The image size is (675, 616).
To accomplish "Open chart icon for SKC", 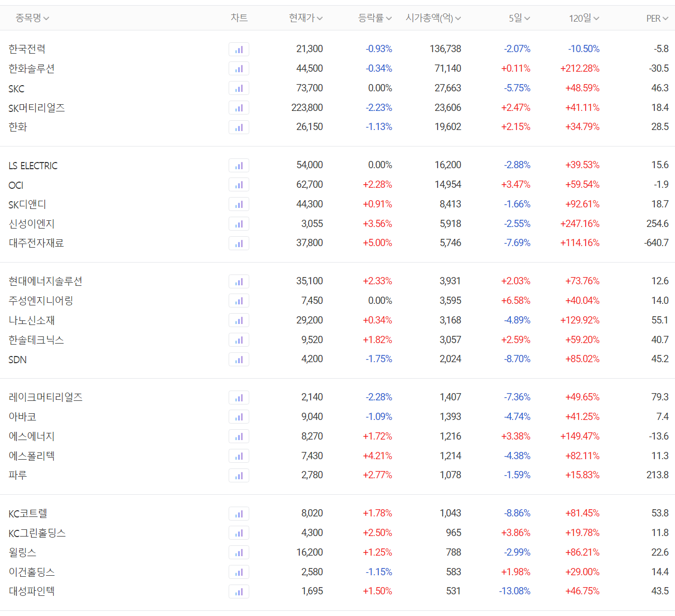I will click(x=239, y=88).
